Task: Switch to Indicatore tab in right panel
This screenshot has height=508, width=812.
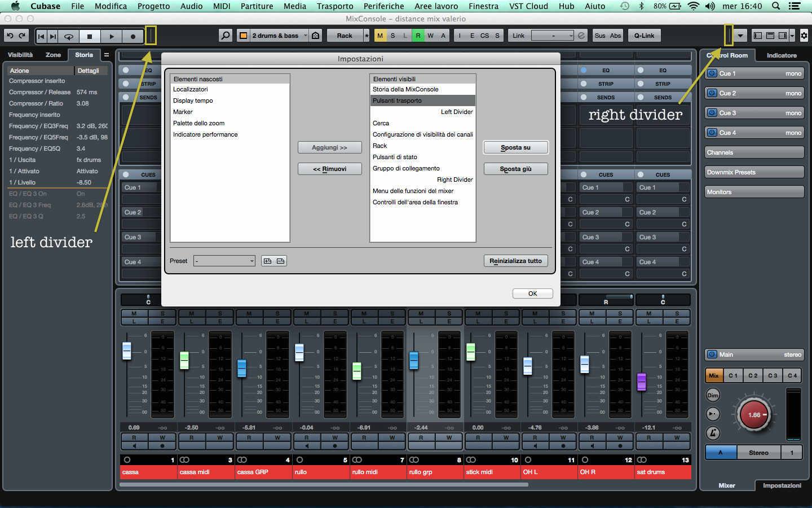Action: (x=782, y=55)
